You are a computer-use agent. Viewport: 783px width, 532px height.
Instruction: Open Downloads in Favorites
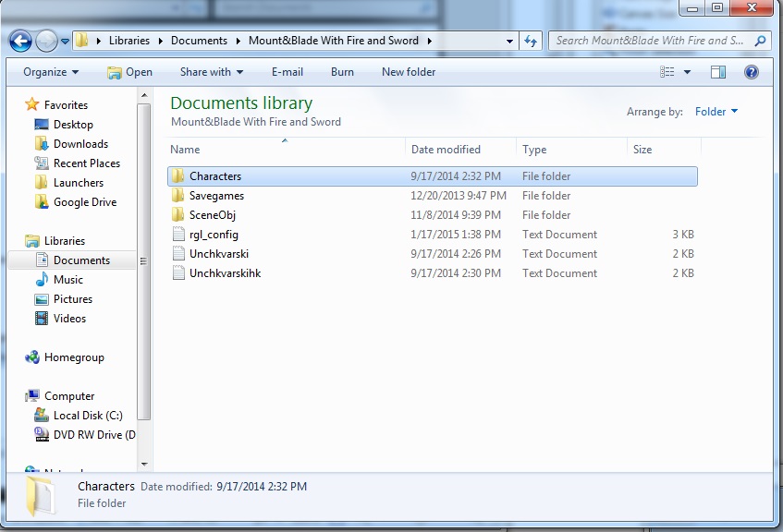[80, 144]
